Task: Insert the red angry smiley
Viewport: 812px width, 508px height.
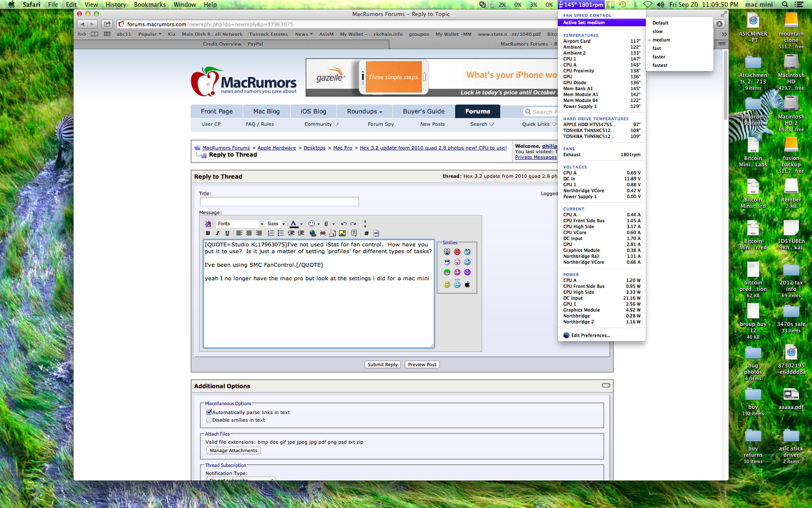Action: click(x=457, y=252)
